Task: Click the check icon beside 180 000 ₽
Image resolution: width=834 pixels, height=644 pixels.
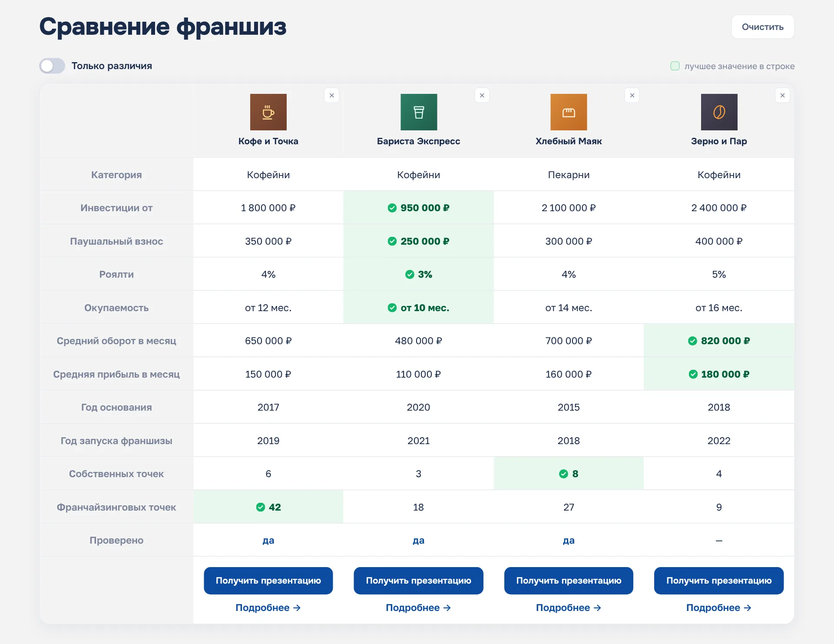Action: [693, 374]
